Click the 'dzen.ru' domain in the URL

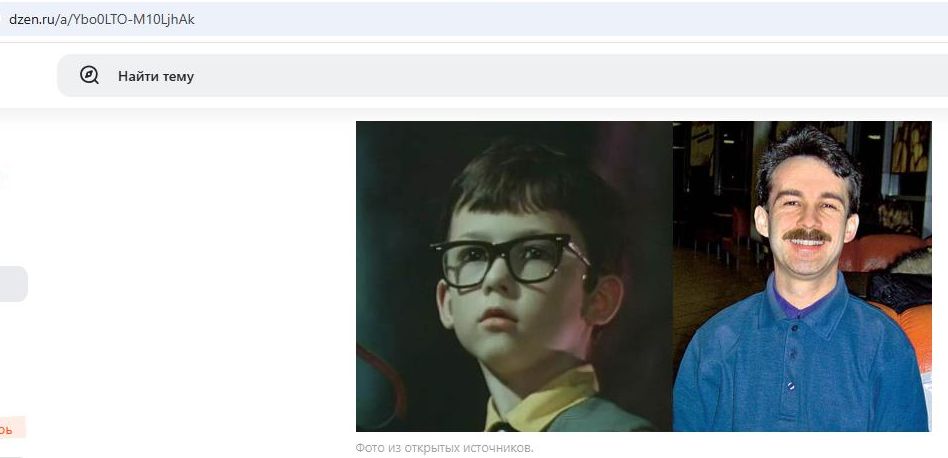(x=30, y=19)
